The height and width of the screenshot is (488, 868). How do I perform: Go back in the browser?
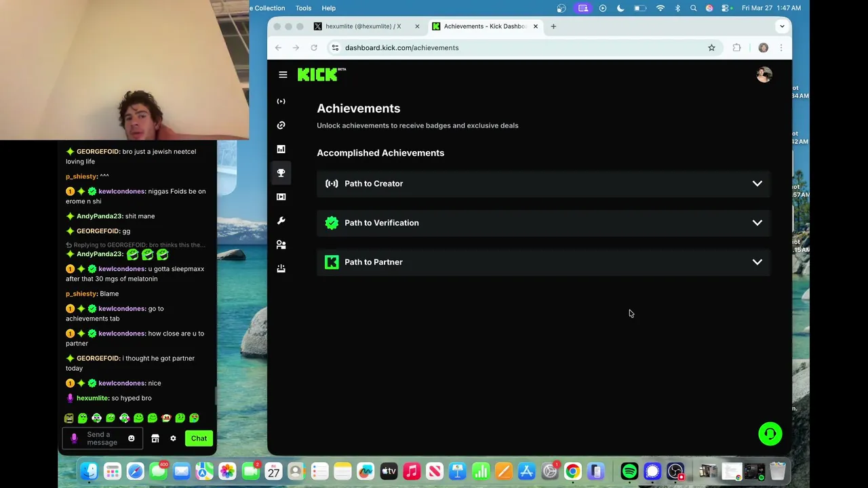pyautogui.click(x=278, y=47)
